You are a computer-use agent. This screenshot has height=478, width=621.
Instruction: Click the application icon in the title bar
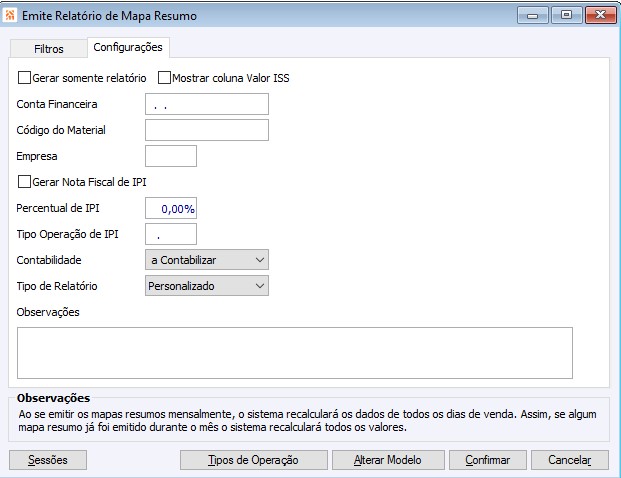pos(10,15)
